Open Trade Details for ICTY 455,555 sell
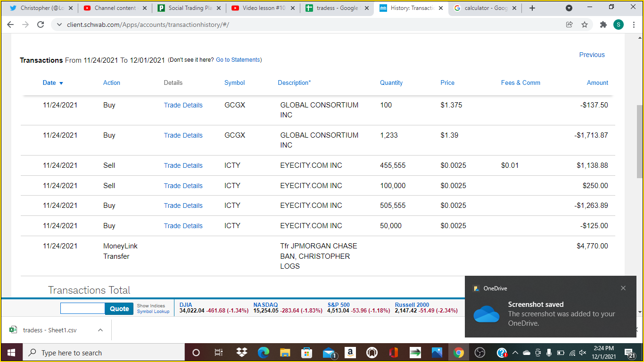 click(183, 165)
